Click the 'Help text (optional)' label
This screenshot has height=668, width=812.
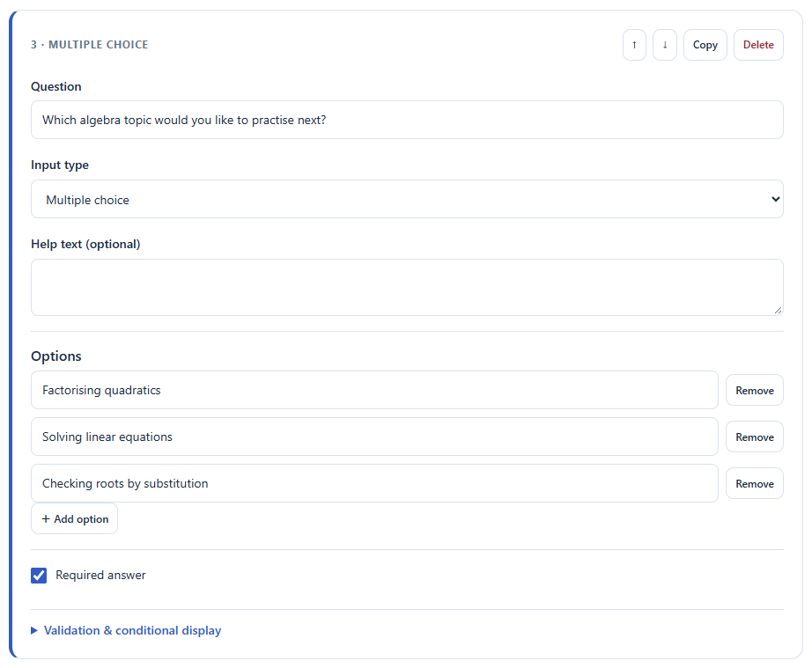(85, 244)
